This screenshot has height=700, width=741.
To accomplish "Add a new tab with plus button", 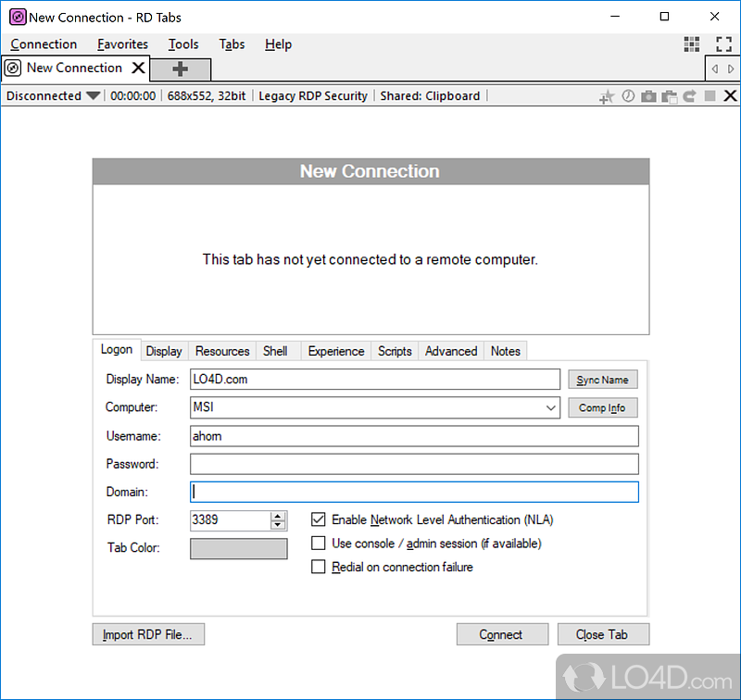I will point(181,69).
